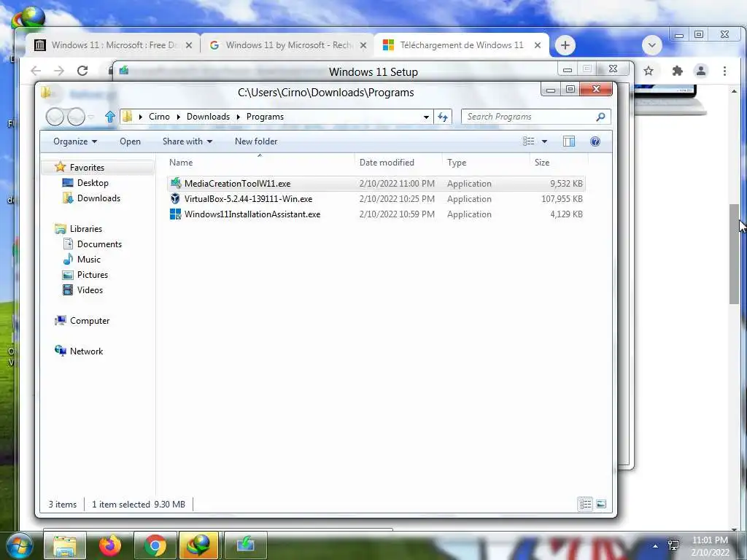The width and height of the screenshot is (747, 560).
Task: Click the refresh address bar button
Action: coord(443,117)
